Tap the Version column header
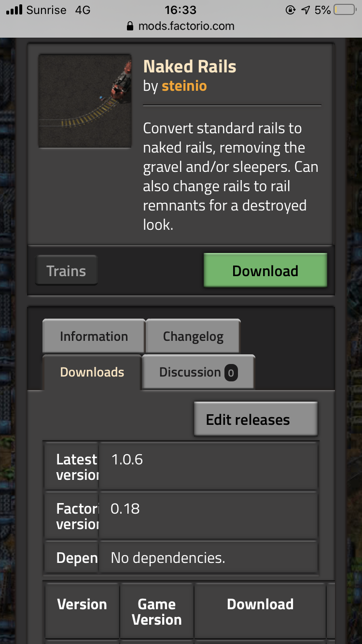This screenshot has height=644, width=362. point(82,604)
